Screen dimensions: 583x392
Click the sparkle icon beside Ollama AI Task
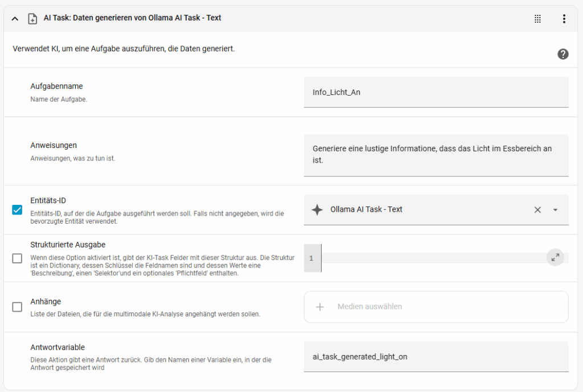click(x=317, y=209)
